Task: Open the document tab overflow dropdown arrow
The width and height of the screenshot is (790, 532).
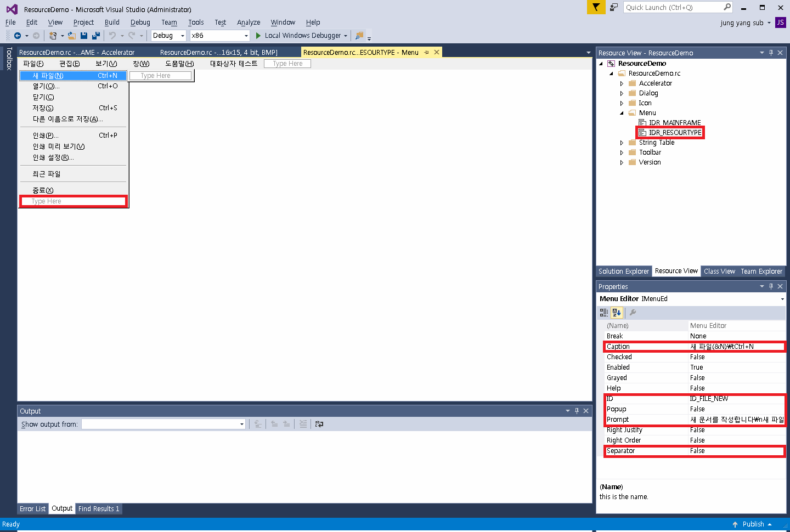Action: pyautogui.click(x=588, y=53)
